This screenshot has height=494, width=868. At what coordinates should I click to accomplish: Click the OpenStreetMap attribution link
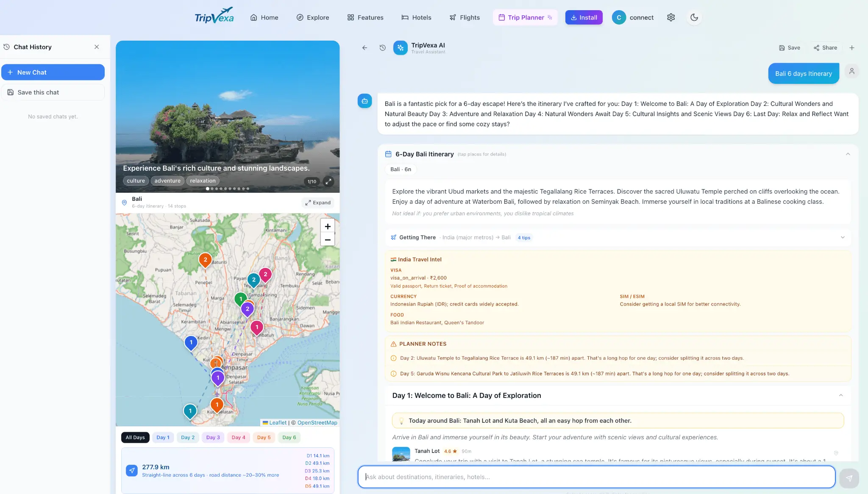click(x=317, y=423)
